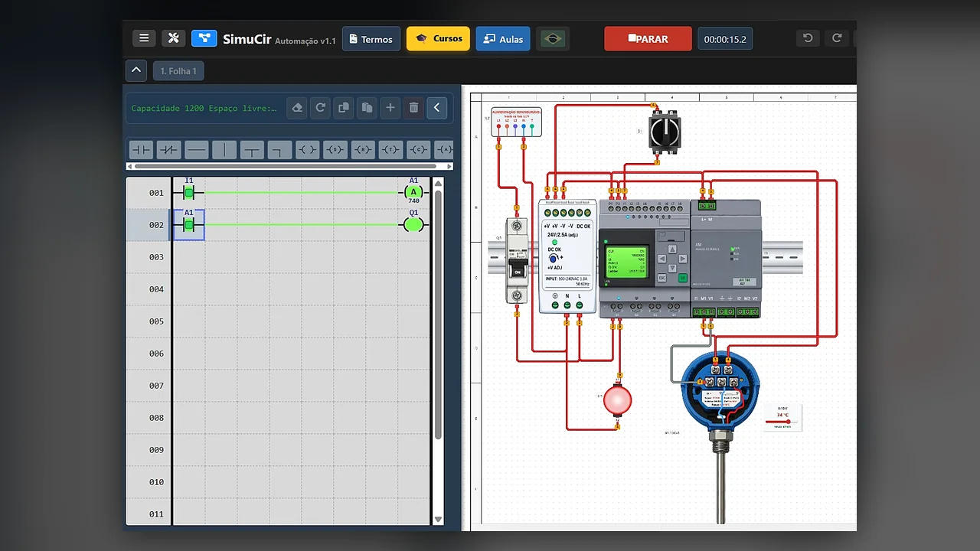Open the Cursos section
The height and width of the screenshot is (551, 980).
click(x=438, y=39)
